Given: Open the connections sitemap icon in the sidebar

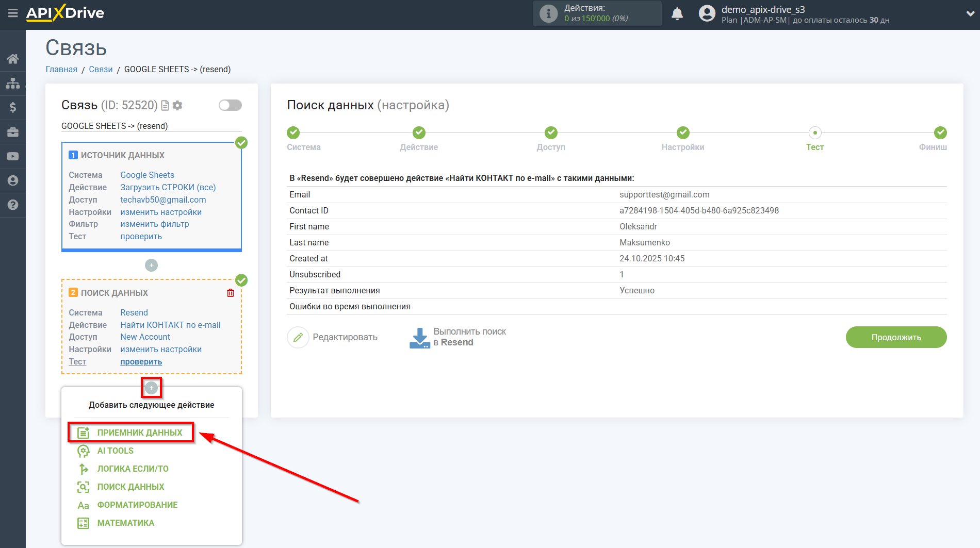Looking at the screenshot, I should coord(13,83).
